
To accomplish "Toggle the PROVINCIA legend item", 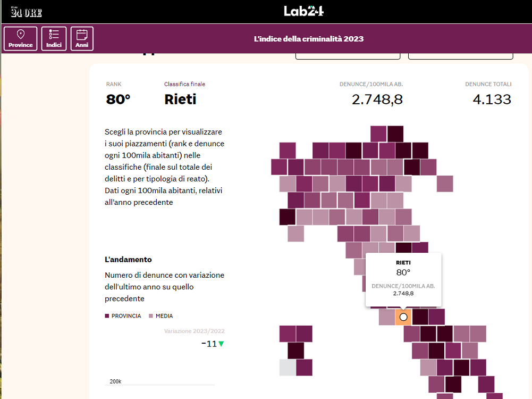I will [123, 316].
